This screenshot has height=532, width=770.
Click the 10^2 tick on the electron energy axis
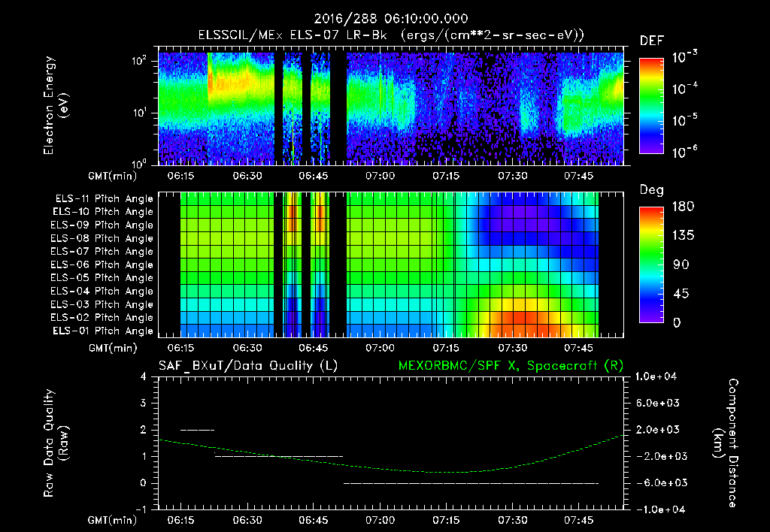point(139,60)
